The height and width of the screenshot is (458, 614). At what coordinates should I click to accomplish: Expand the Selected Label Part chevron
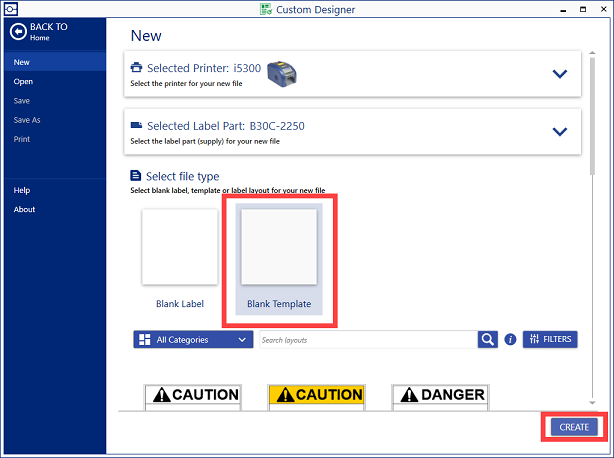tap(559, 132)
